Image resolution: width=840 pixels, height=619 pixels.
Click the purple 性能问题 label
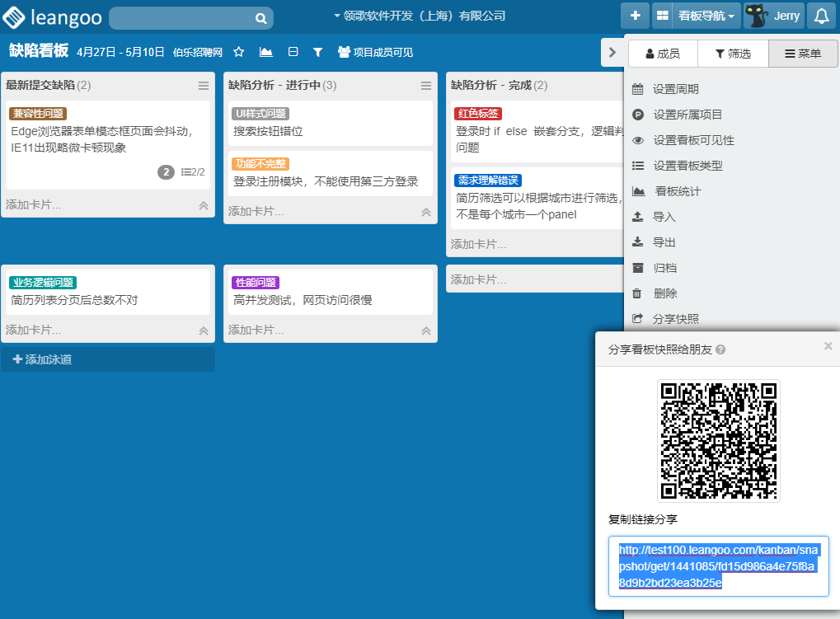(256, 283)
